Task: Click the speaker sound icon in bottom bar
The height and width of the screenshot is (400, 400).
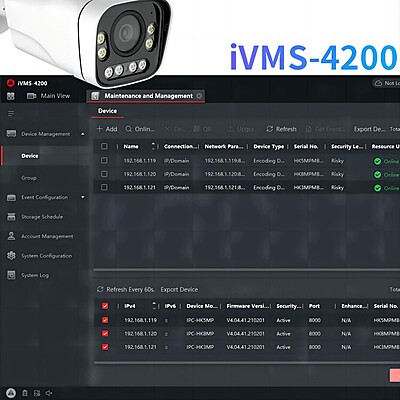Action: (x=49, y=393)
